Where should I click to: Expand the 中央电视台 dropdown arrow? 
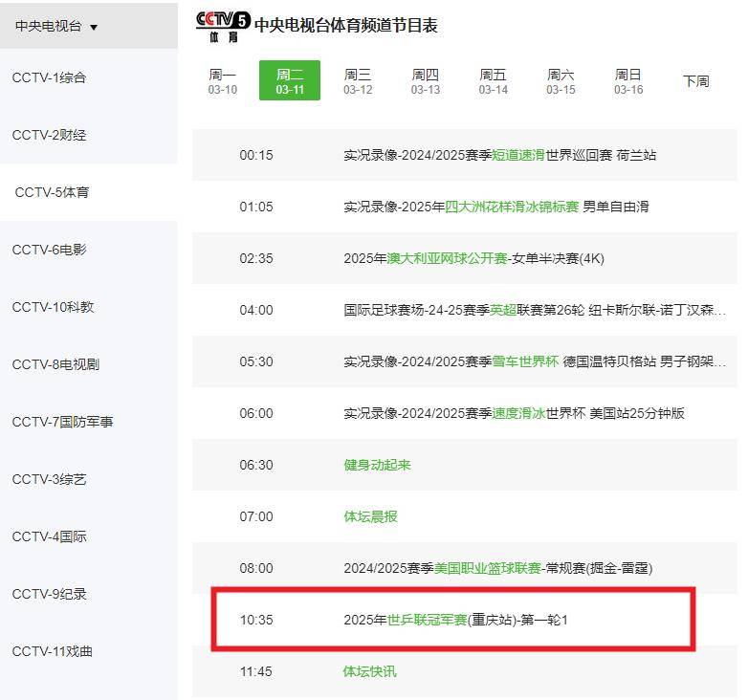pyautogui.click(x=94, y=27)
